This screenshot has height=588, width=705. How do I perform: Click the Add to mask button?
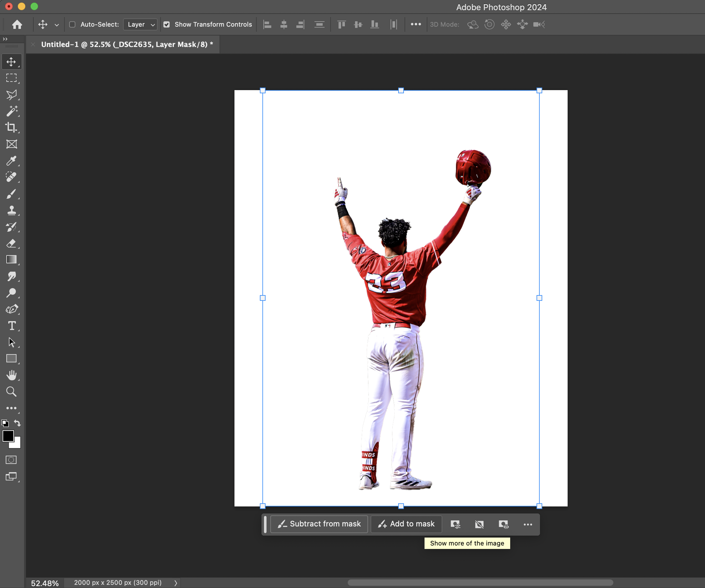point(406,524)
